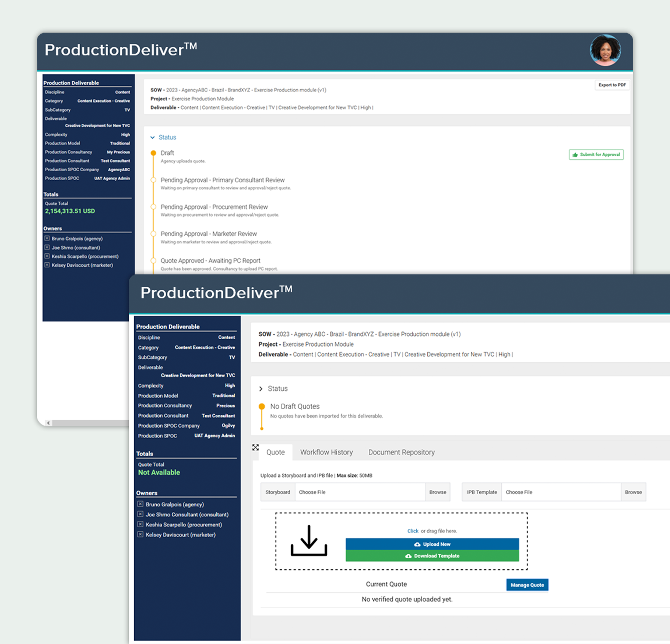Switch to the Workflow History tab
670x644 pixels.
(326, 452)
